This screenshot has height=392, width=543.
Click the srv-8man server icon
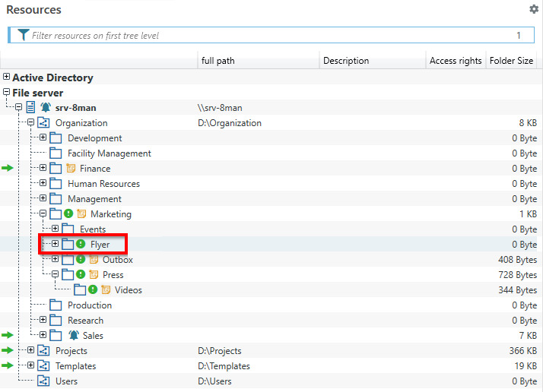(x=30, y=108)
